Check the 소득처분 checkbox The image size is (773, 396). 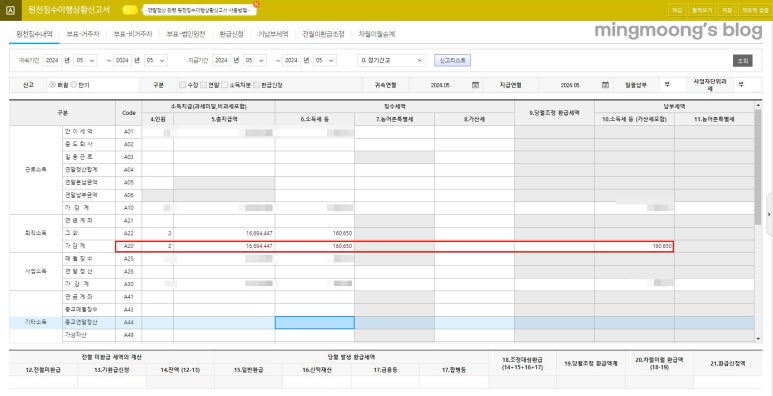click(x=225, y=85)
